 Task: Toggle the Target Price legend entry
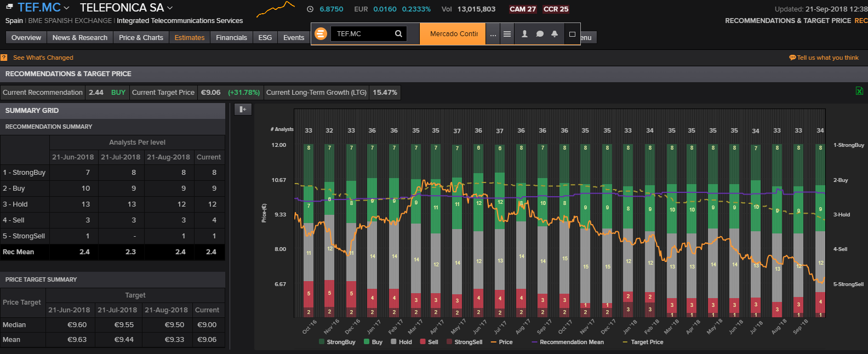tap(643, 342)
